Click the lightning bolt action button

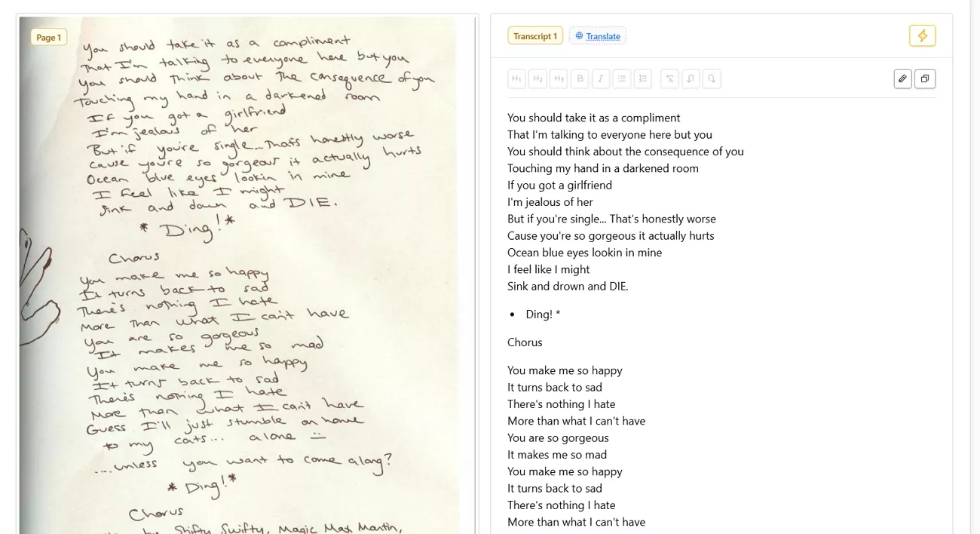922,35
